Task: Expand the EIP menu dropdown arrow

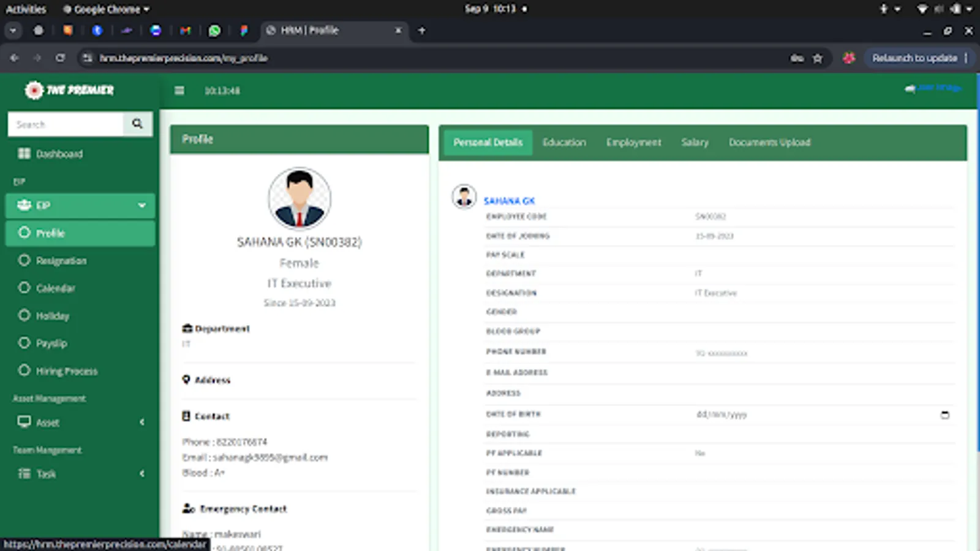Action: (x=142, y=205)
